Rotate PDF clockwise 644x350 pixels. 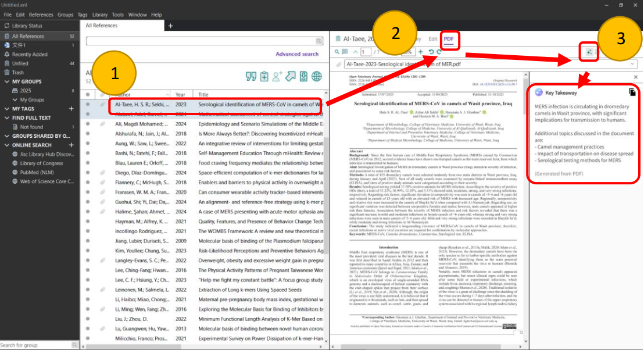tap(439, 52)
